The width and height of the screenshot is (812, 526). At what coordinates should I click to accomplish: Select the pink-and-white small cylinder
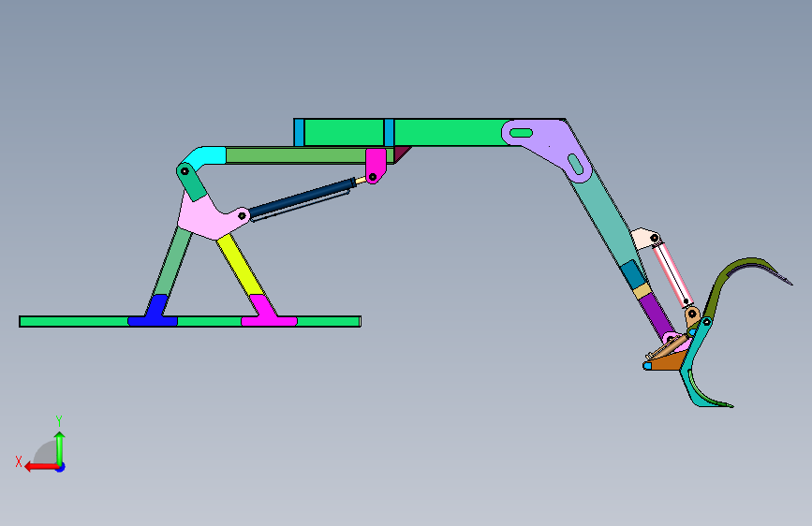tap(672, 274)
